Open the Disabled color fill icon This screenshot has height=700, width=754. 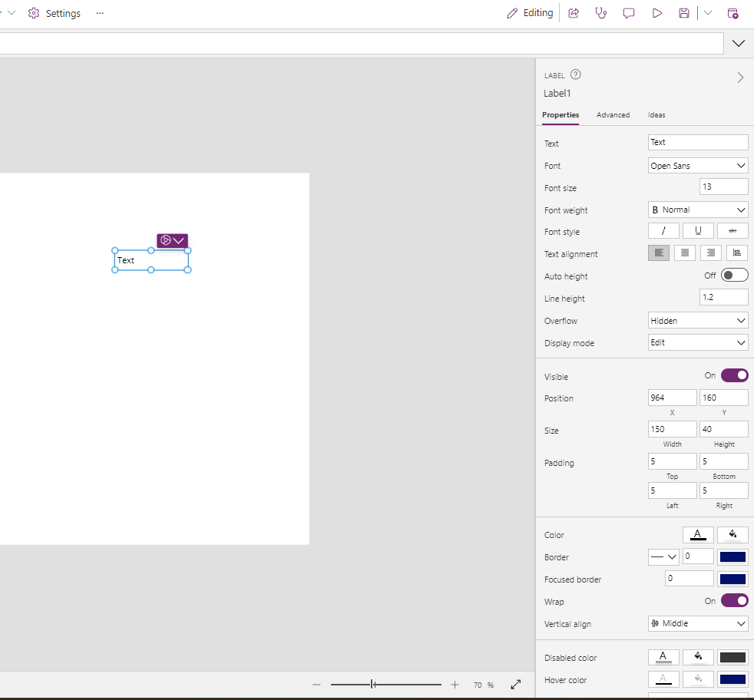coord(698,657)
